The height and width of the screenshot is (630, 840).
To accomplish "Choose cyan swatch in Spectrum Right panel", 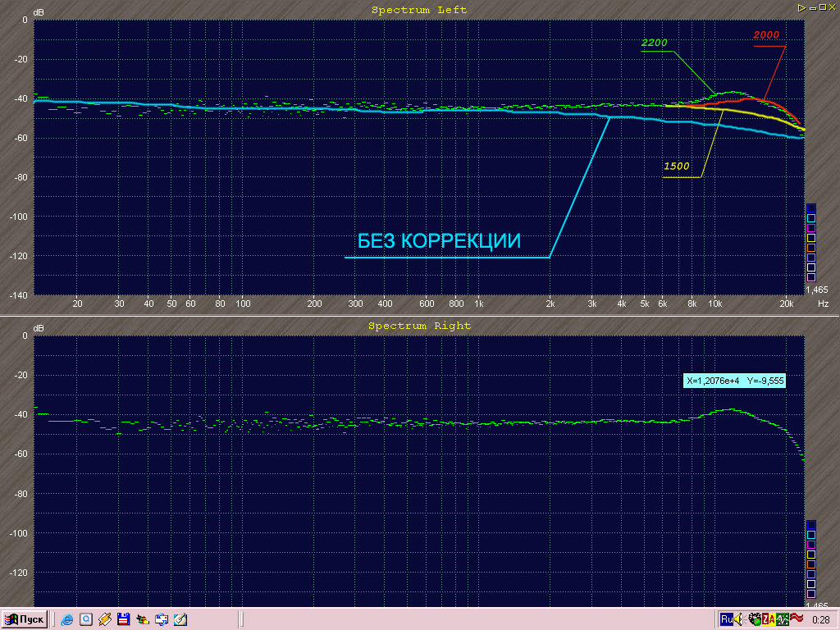I will (811, 535).
